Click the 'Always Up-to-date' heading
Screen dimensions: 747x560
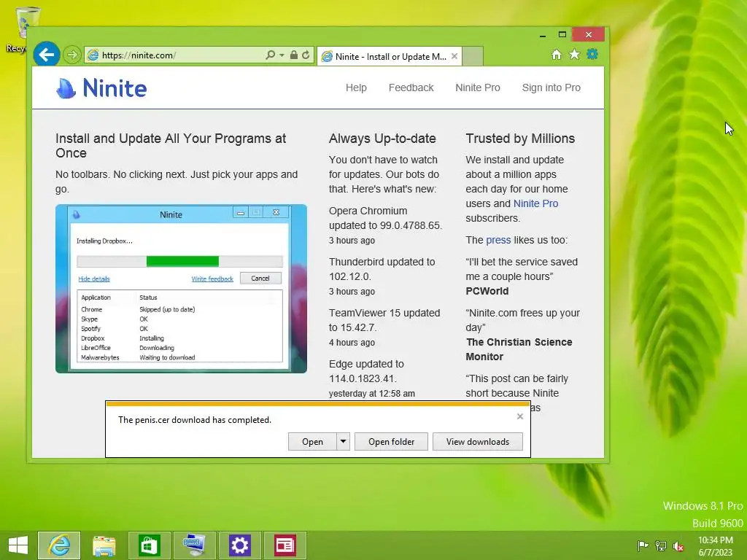382,139
